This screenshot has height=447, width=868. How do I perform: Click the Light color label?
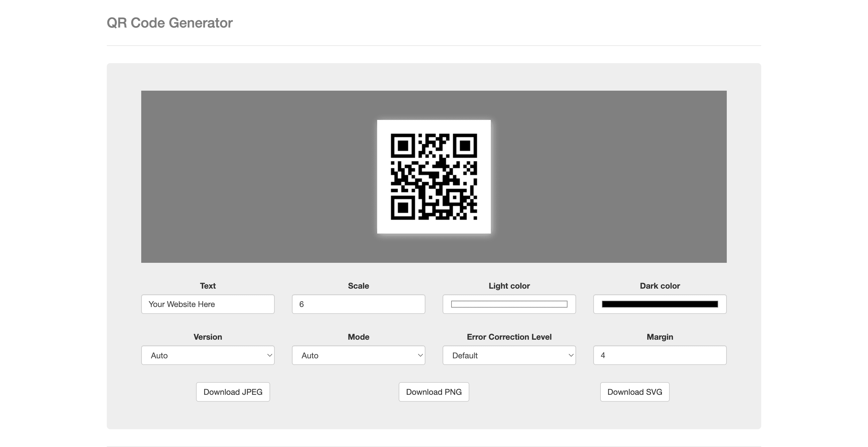pyautogui.click(x=509, y=285)
